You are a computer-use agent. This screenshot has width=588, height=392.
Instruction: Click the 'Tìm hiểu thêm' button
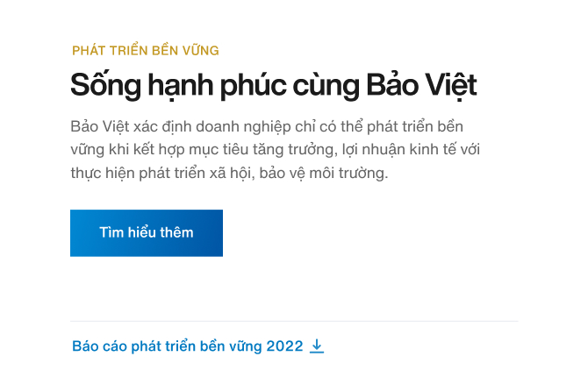coord(147,233)
